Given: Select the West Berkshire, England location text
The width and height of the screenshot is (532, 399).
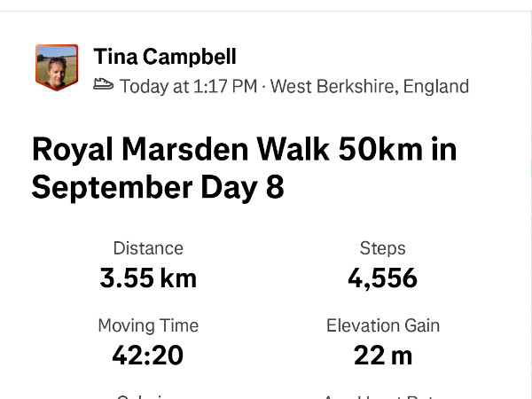Looking at the screenshot, I should pos(370,86).
